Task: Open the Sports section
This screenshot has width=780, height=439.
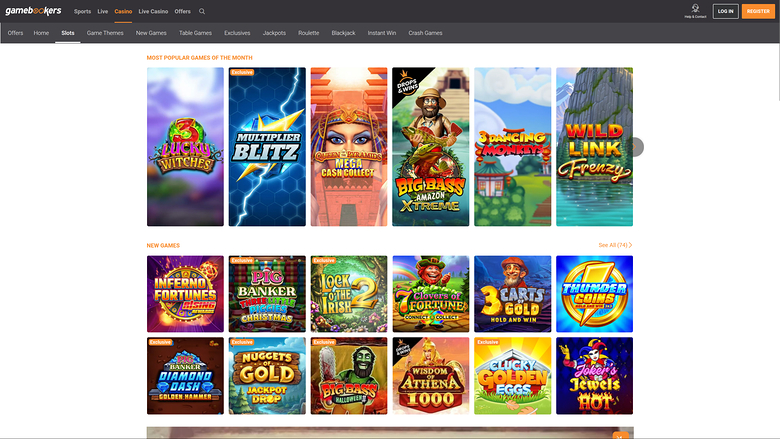Action: coord(83,11)
